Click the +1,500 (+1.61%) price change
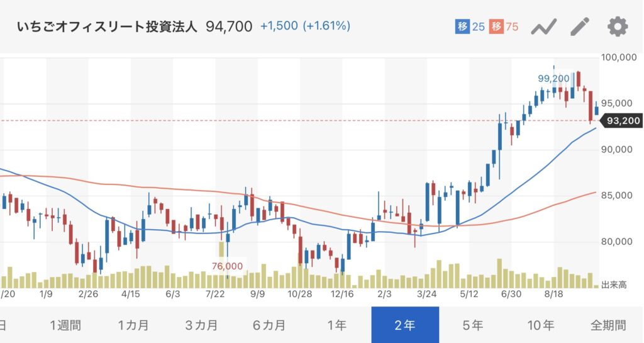 306,26
